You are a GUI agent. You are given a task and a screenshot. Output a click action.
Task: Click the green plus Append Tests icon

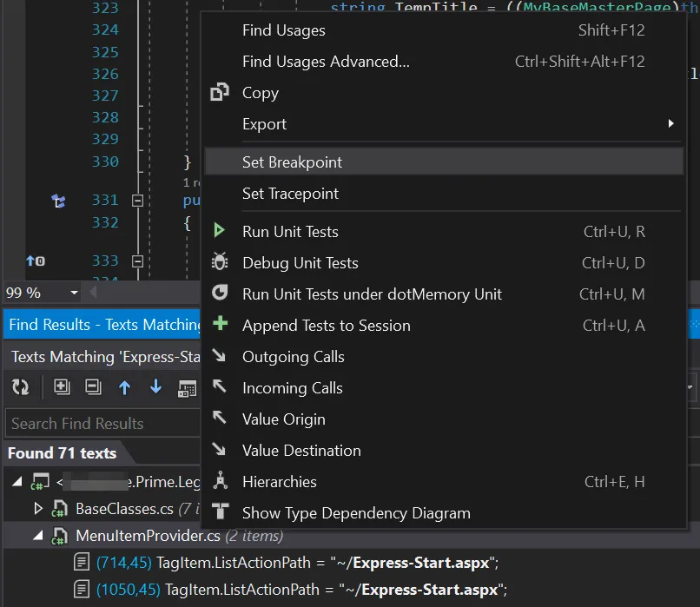tap(221, 325)
